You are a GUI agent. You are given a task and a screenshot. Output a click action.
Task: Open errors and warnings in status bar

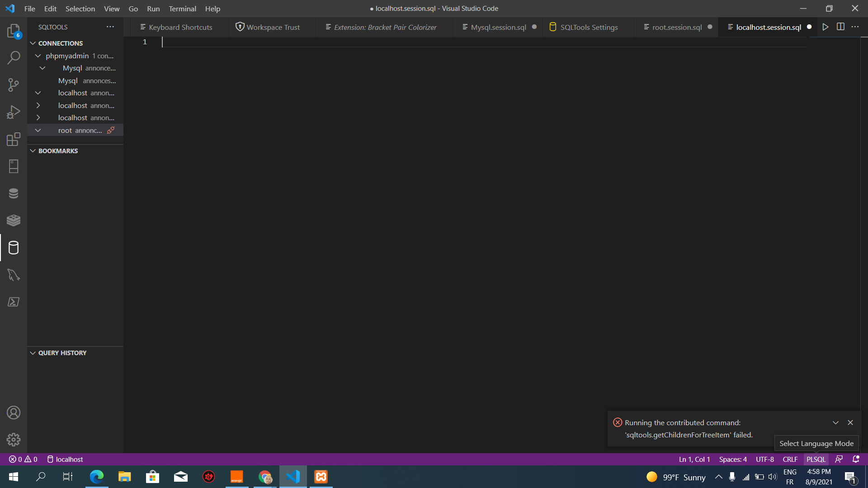pos(23,459)
